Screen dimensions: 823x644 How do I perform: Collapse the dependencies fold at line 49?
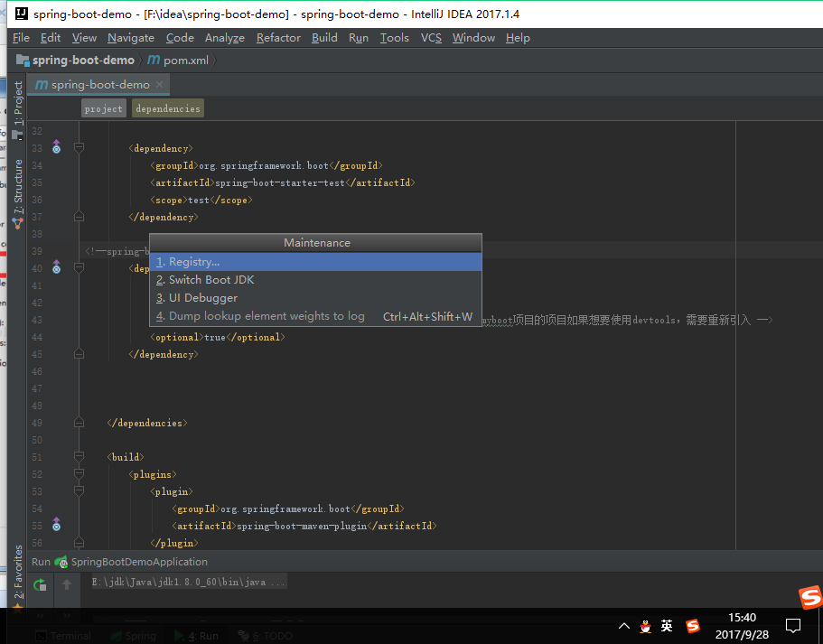click(78, 422)
